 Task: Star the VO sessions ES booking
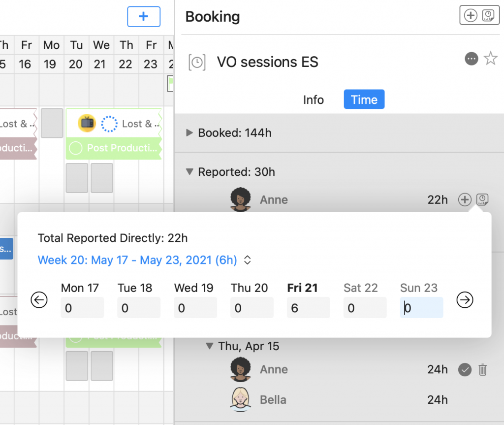[491, 58]
